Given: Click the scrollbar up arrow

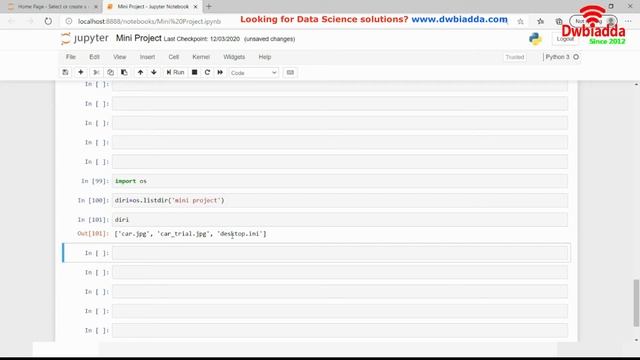Looking at the screenshot, I should tap(636, 84).
